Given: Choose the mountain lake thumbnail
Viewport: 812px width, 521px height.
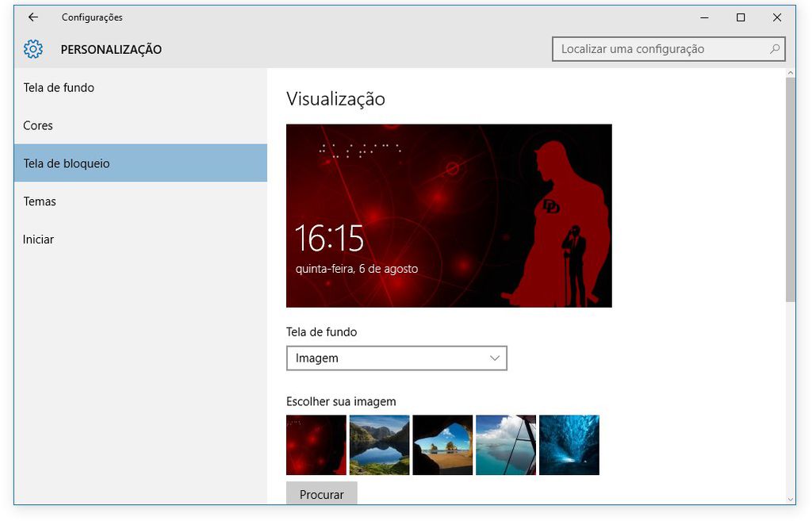Looking at the screenshot, I should pos(379,445).
